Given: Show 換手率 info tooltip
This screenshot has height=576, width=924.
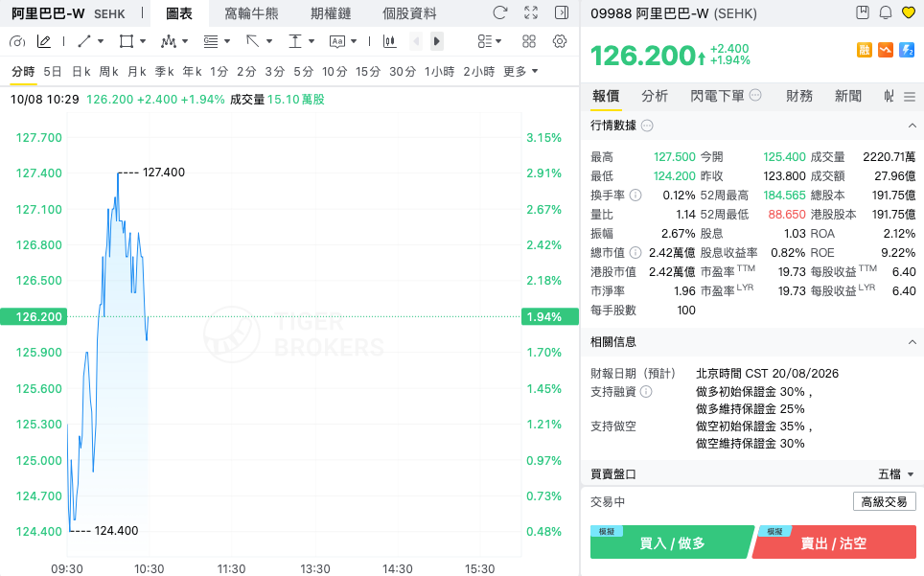Looking at the screenshot, I should pos(635,195).
